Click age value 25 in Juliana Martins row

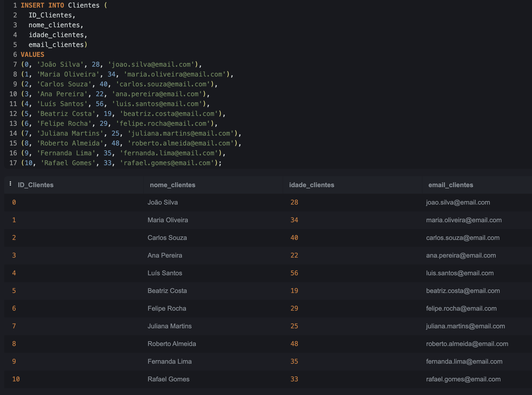[x=294, y=326]
